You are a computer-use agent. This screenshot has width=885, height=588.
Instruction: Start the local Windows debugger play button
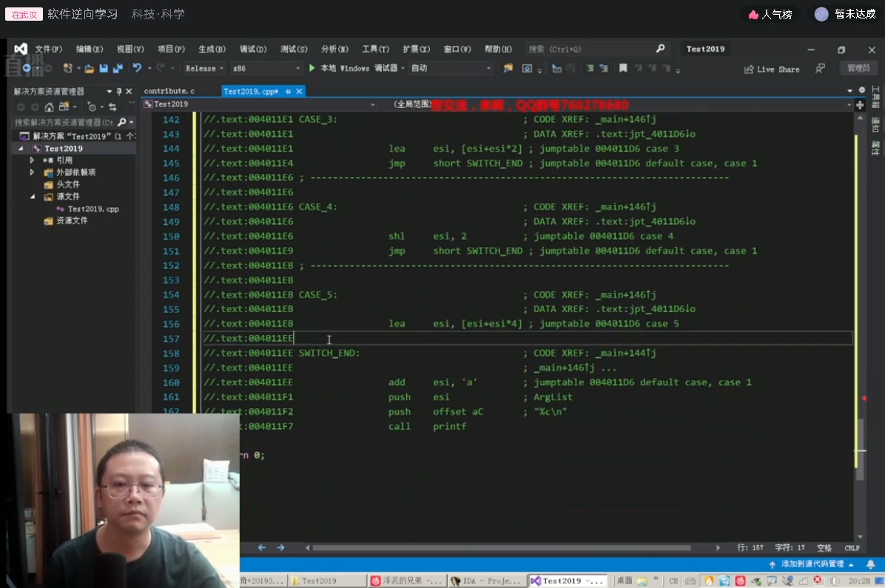coord(312,68)
